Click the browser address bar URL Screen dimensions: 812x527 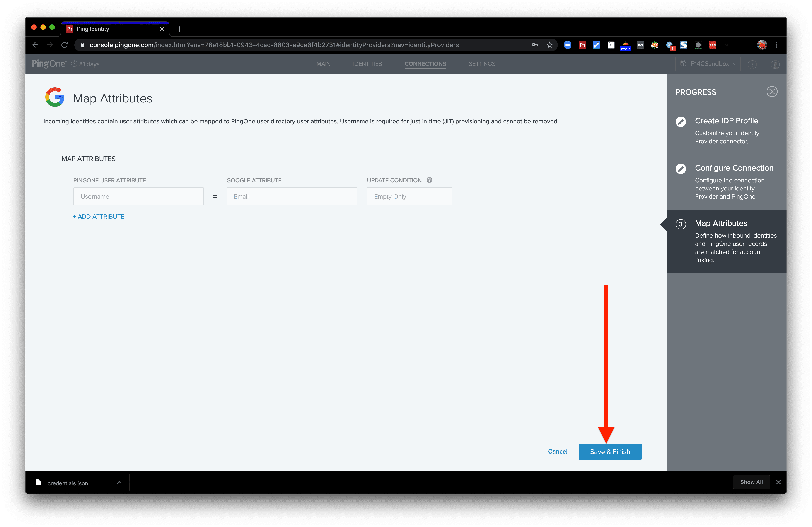pos(274,45)
